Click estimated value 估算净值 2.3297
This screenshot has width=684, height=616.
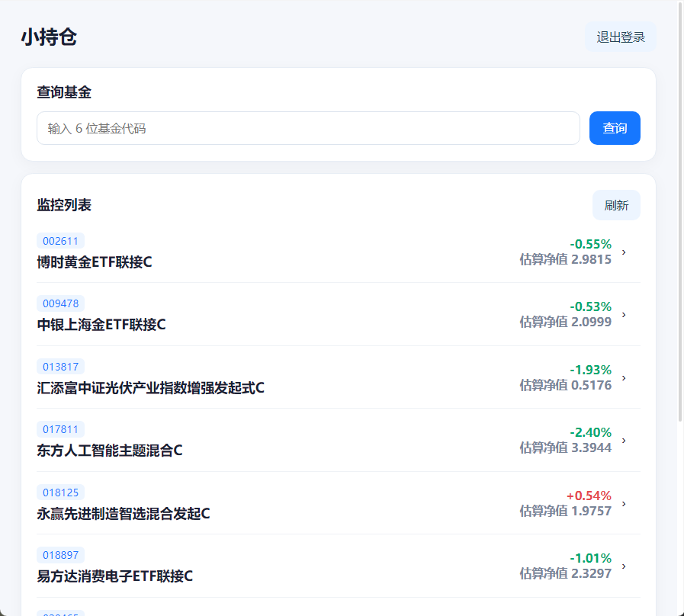point(565,573)
